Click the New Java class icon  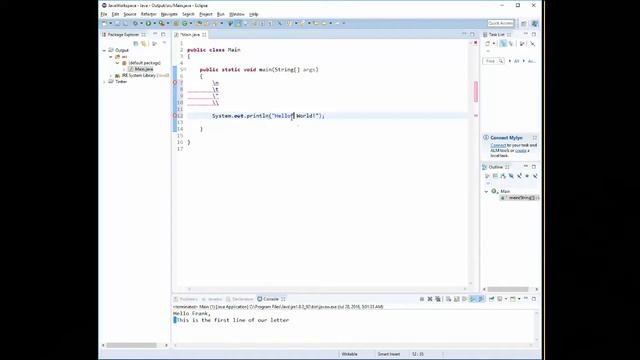pyautogui.click(x=185, y=24)
